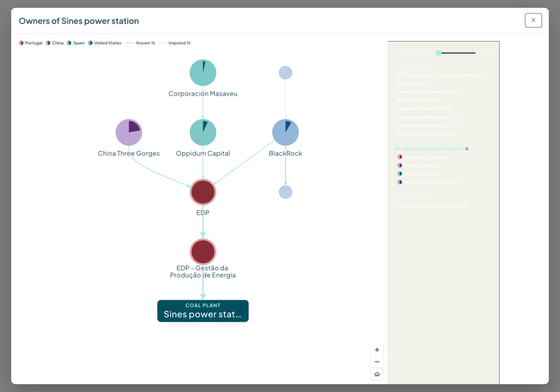Click the Owners of Sines power station title

coord(79,21)
